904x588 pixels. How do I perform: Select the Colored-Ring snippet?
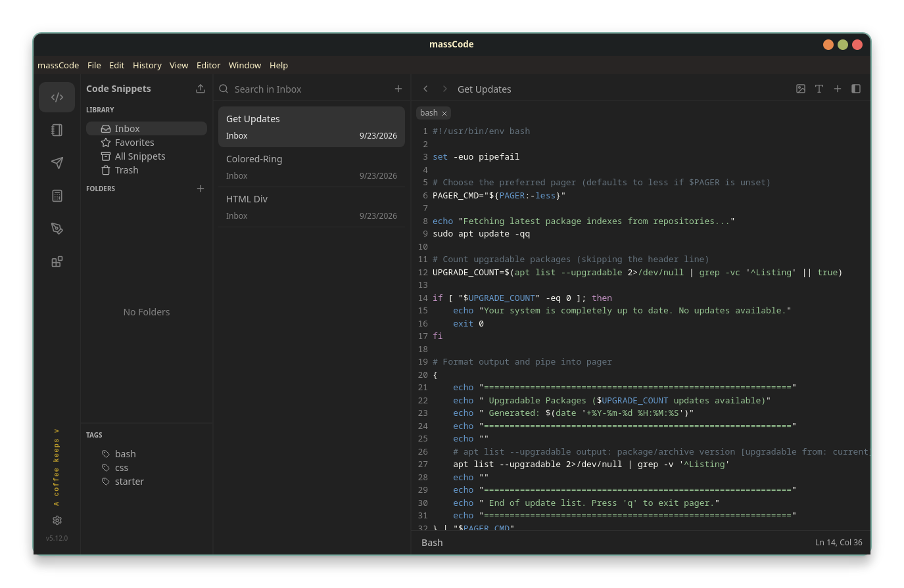[312, 167]
